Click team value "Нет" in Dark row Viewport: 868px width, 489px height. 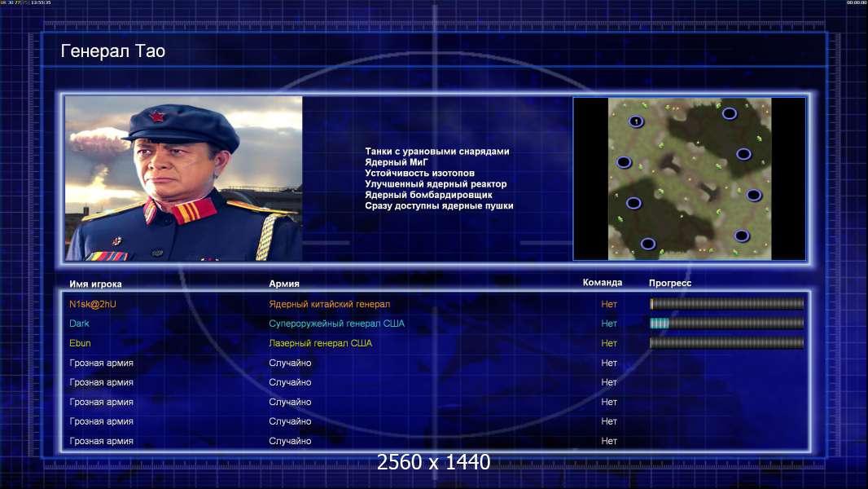[609, 324]
